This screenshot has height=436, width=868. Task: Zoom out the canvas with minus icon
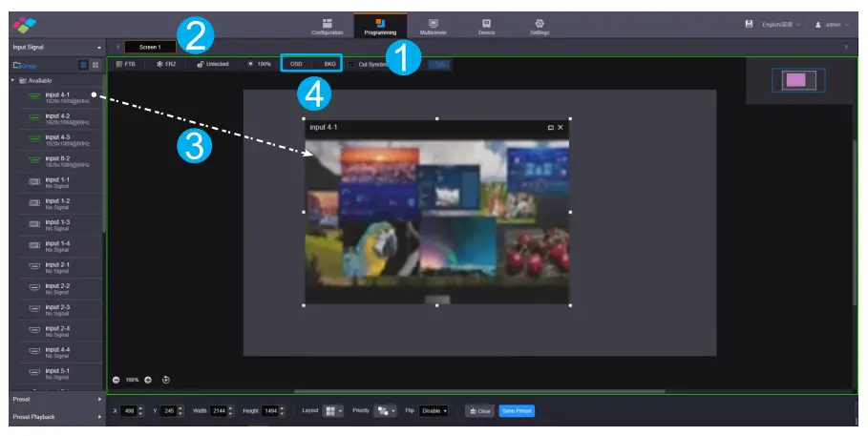point(116,380)
